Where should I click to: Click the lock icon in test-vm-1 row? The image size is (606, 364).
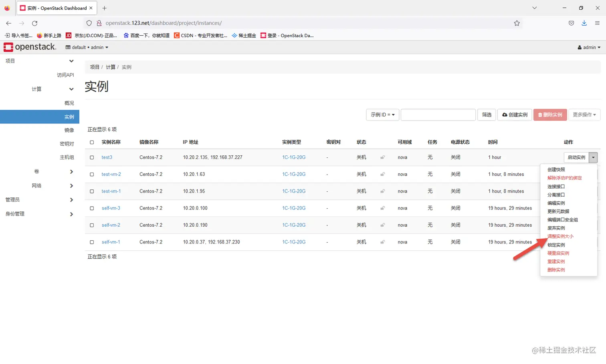(x=383, y=191)
